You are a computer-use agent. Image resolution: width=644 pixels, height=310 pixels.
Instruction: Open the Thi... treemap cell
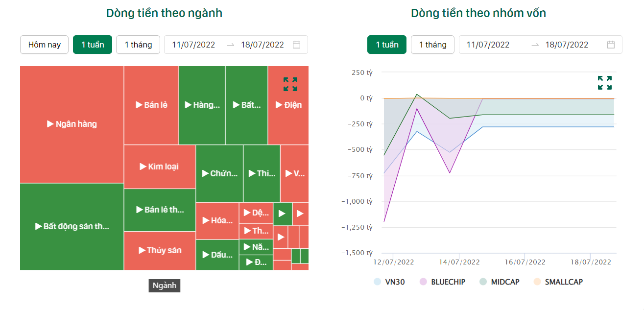262,173
